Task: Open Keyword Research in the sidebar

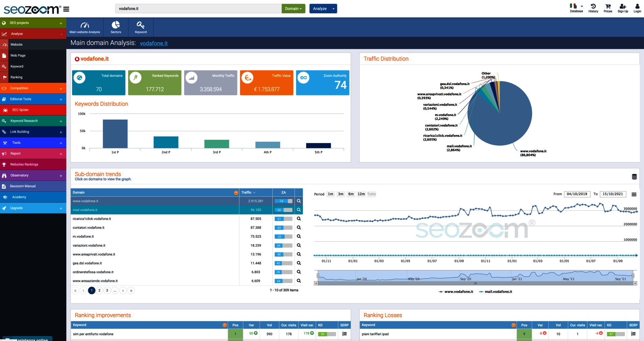Action: (24, 121)
